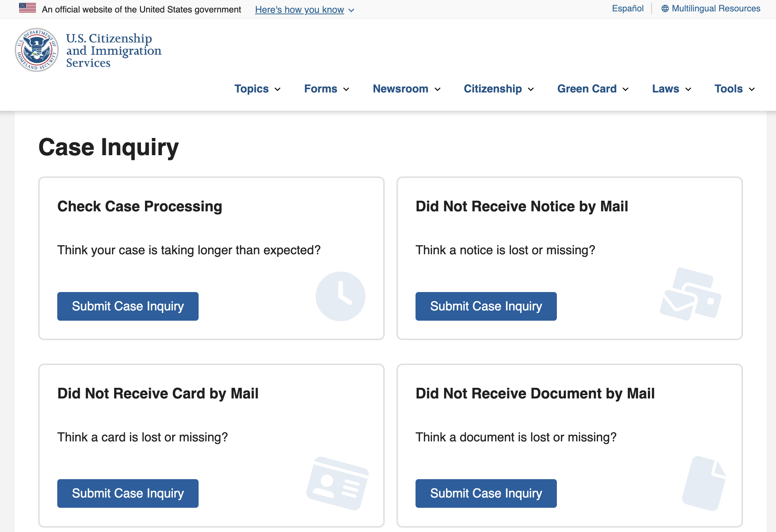Click text 'Think your case is taking longer than expected?'
Screen dimensions: 776x532
point(189,250)
